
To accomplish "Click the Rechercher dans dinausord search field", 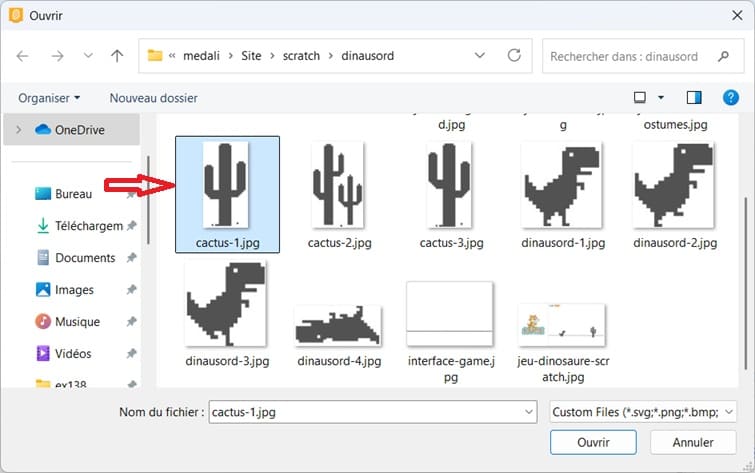I will 635,56.
